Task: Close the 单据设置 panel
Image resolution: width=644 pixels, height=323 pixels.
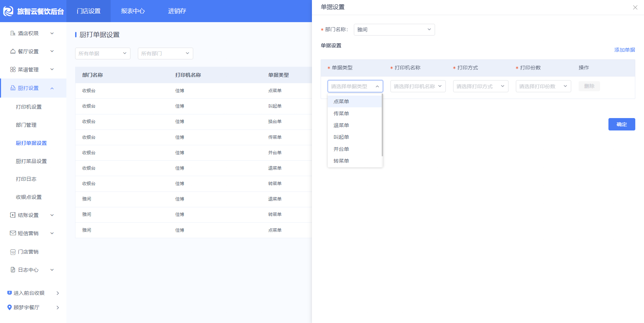Action: (635, 7)
